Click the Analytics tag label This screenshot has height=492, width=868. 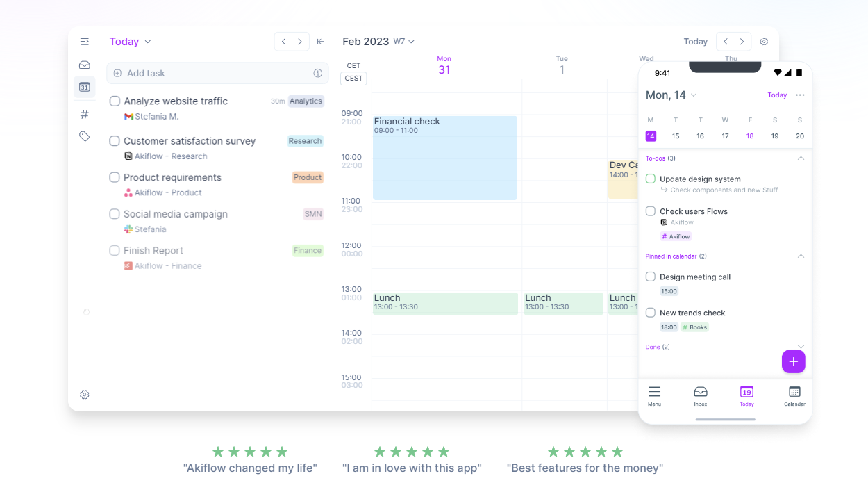click(306, 101)
